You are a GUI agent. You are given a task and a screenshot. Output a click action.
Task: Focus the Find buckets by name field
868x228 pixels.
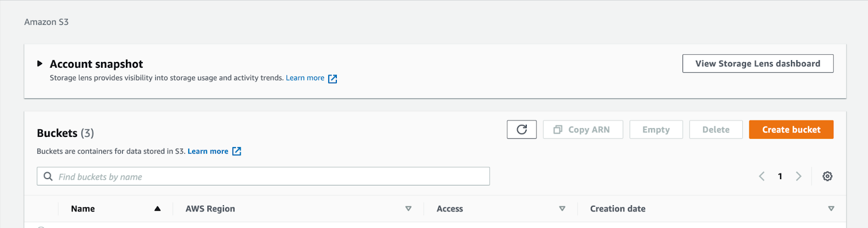coord(263,176)
